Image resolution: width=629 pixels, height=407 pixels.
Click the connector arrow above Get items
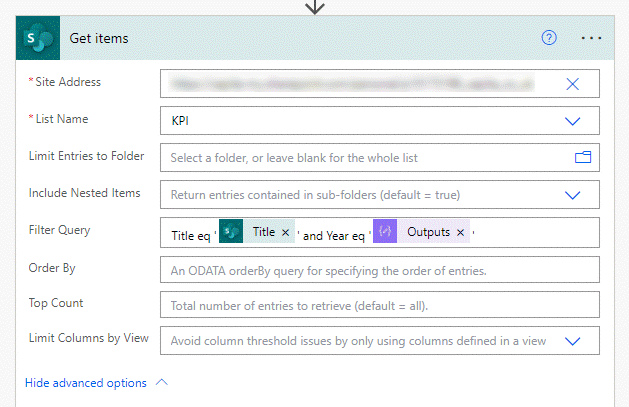[315, 6]
